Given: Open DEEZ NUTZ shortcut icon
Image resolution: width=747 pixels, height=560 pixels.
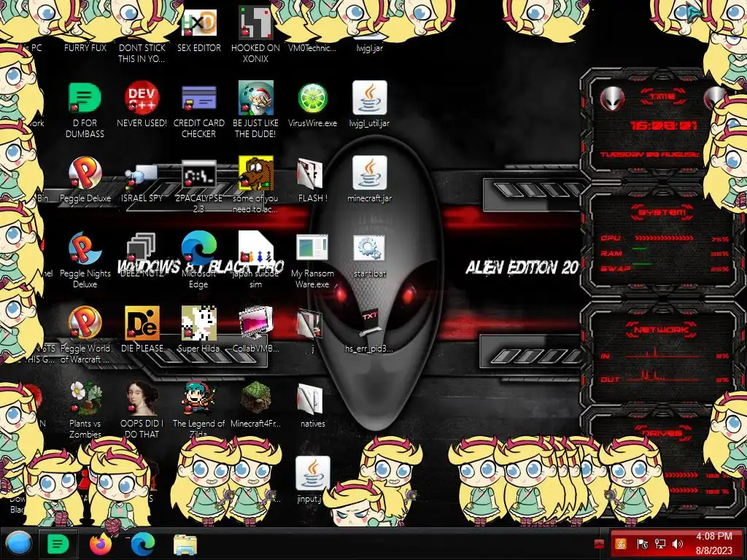Looking at the screenshot, I should click(142, 248).
